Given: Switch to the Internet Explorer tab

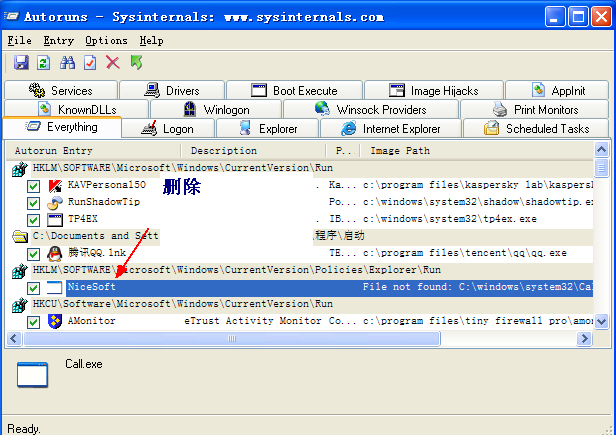Looking at the screenshot, I should [x=391, y=128].
